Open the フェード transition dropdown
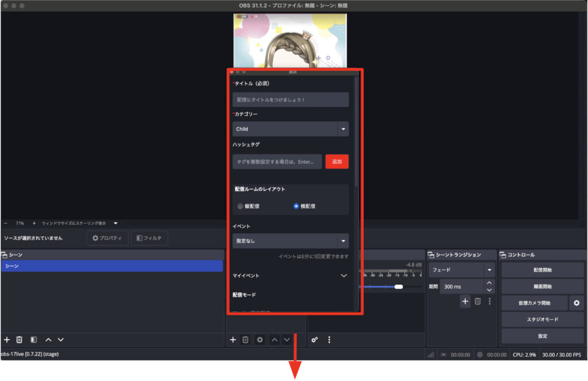The height and width of the screenshot is (381, 588). [x=462, y=270]
